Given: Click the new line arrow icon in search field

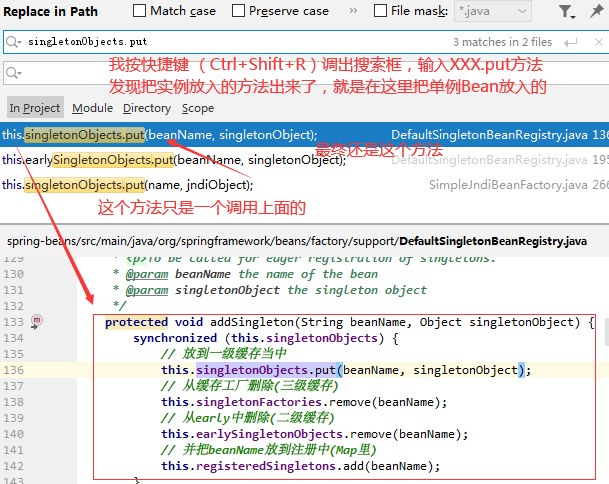Looking at the screenshot, I should point(571,42).
